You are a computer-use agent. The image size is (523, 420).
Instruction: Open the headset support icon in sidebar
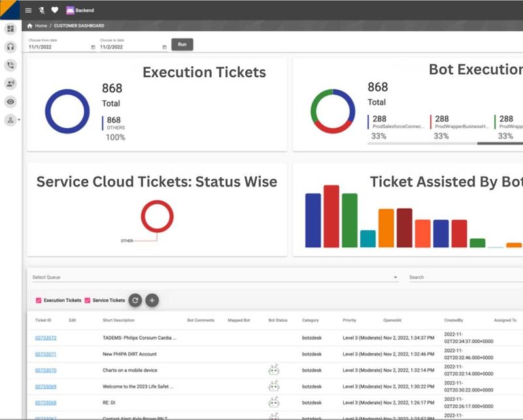(x=10, y=46)
